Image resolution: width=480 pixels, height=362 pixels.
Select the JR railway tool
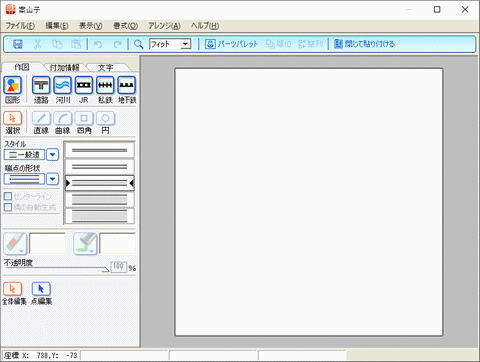[x=84, y=85]
